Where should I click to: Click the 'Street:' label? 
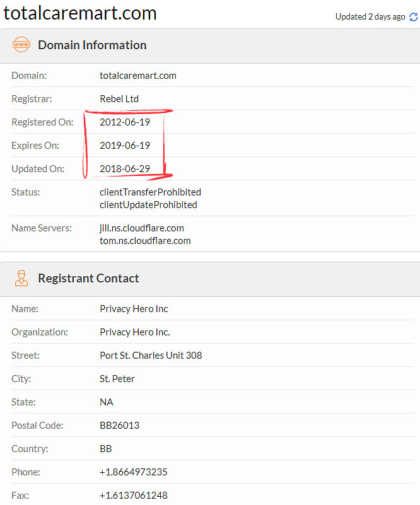click(x=25, y=355)
